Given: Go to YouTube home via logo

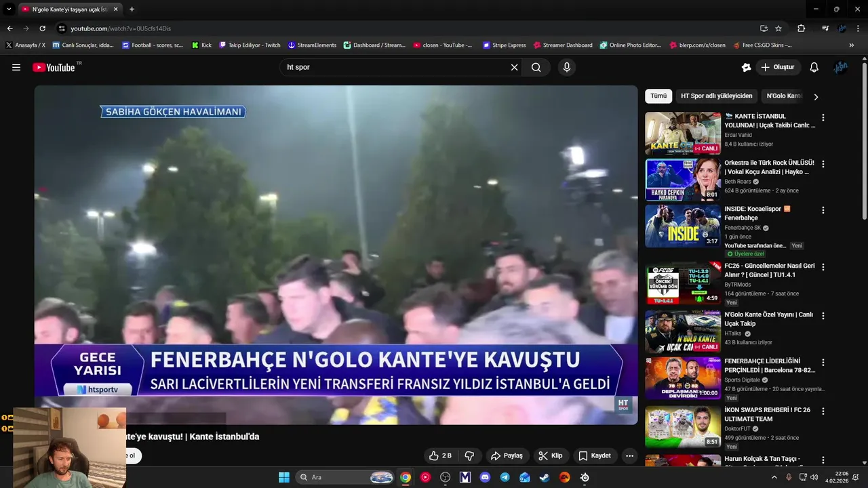Looking at the screenshot, I should click(54, 67).
